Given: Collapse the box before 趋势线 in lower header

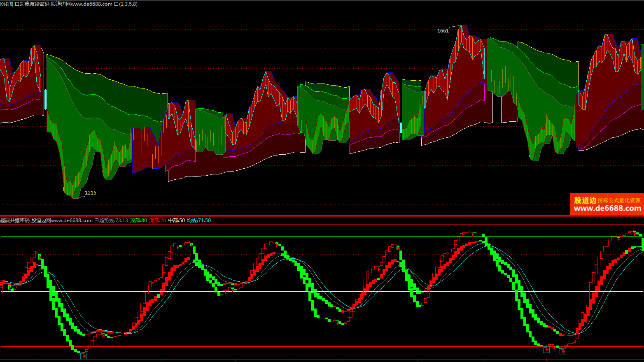Looking at the screenshot, I should [96, 220].
